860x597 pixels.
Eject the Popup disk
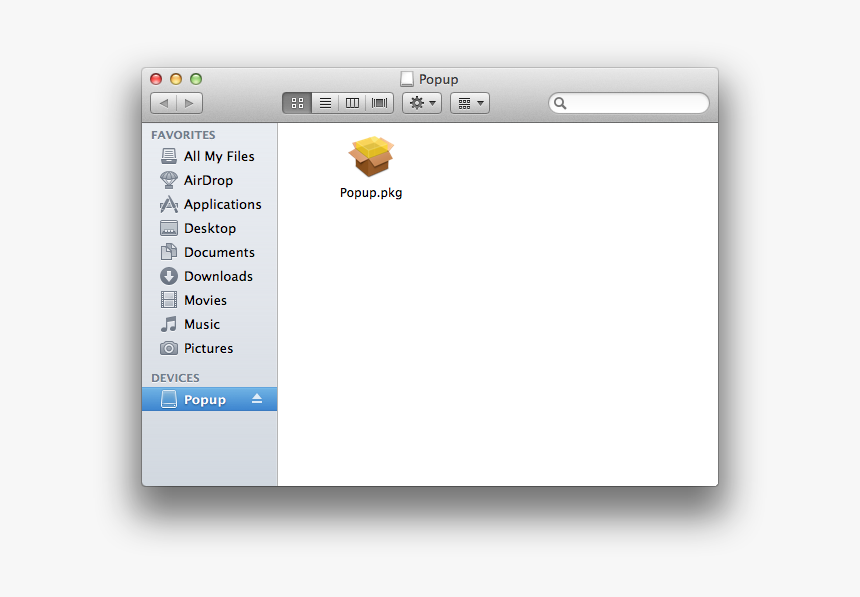pos(257,399)
